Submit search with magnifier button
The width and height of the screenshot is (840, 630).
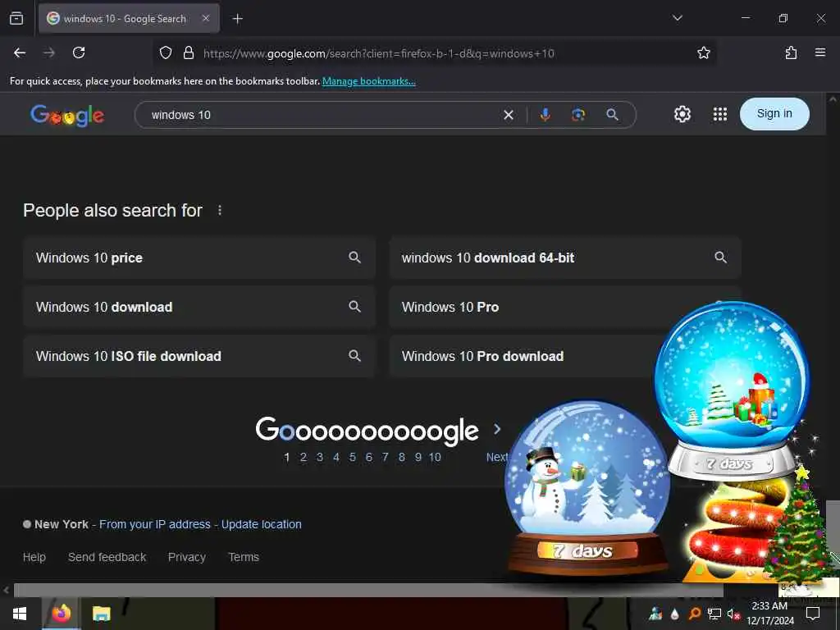(x=612, y=115)
